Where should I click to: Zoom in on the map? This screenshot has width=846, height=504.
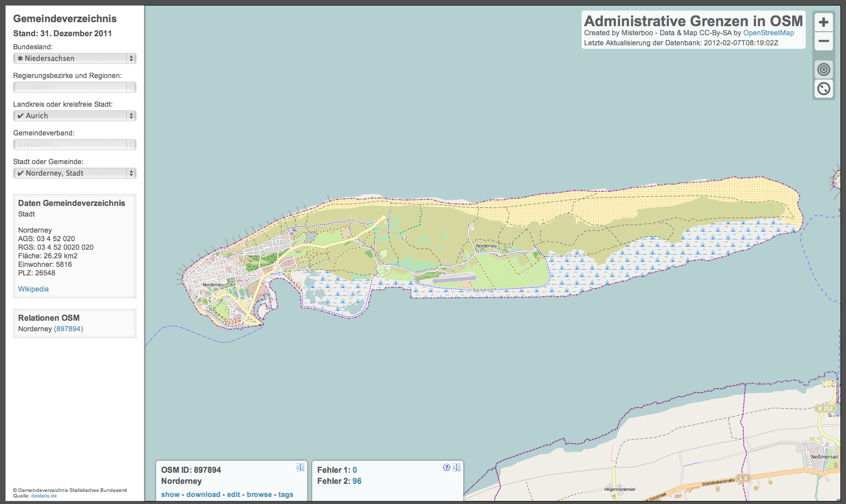823,23
